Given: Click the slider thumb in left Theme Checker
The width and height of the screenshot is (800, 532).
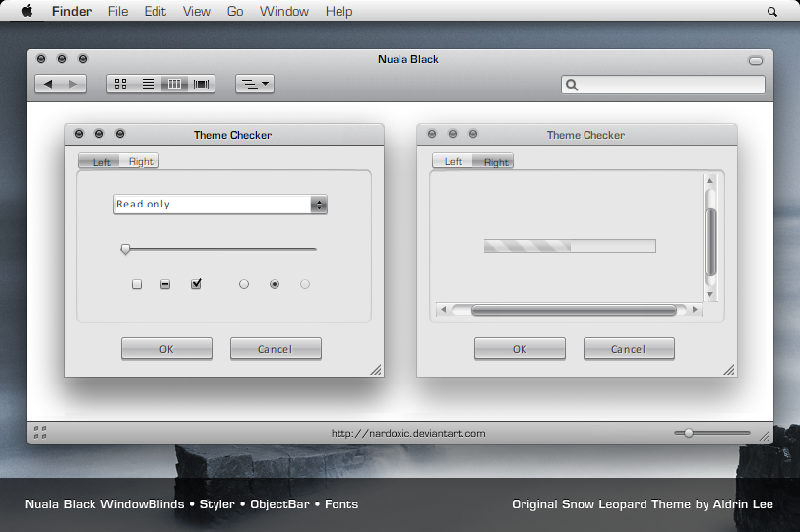Looking at the screenshot, I should [126, 249].
